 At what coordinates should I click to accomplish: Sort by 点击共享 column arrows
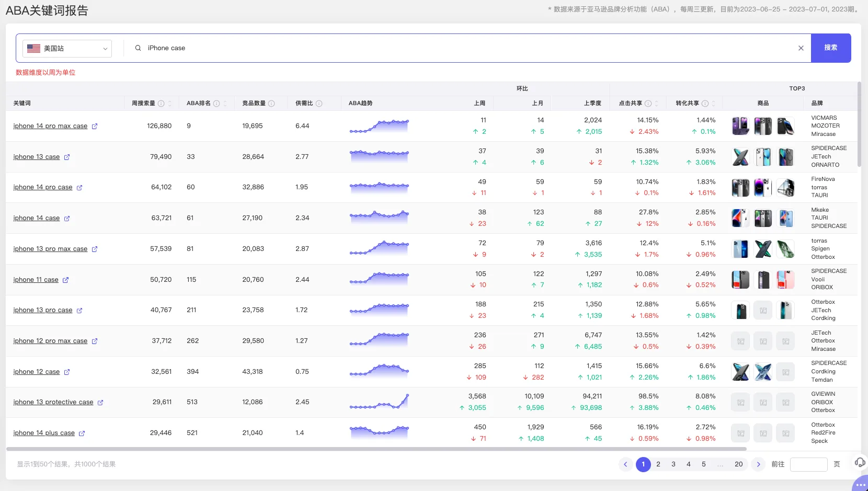click(x=657, y=104)
